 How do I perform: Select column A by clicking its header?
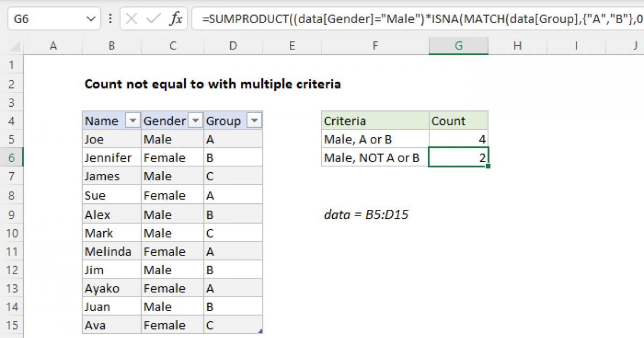53,46
